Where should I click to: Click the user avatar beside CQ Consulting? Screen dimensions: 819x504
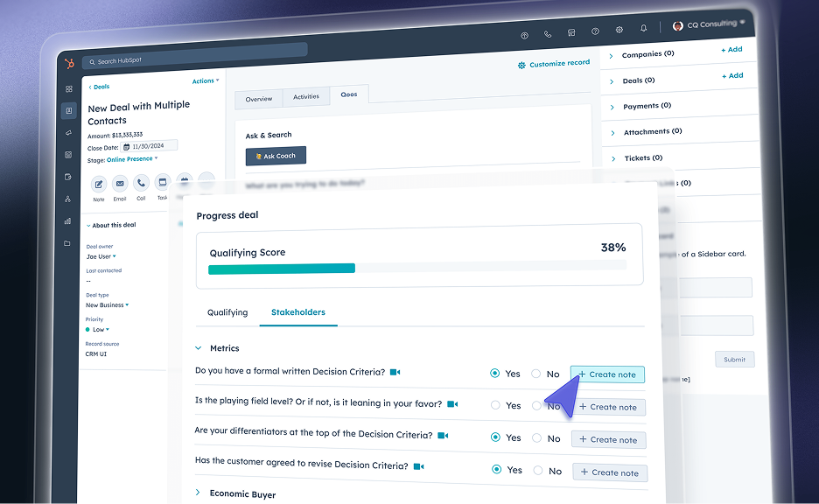[x=678, y=26]
